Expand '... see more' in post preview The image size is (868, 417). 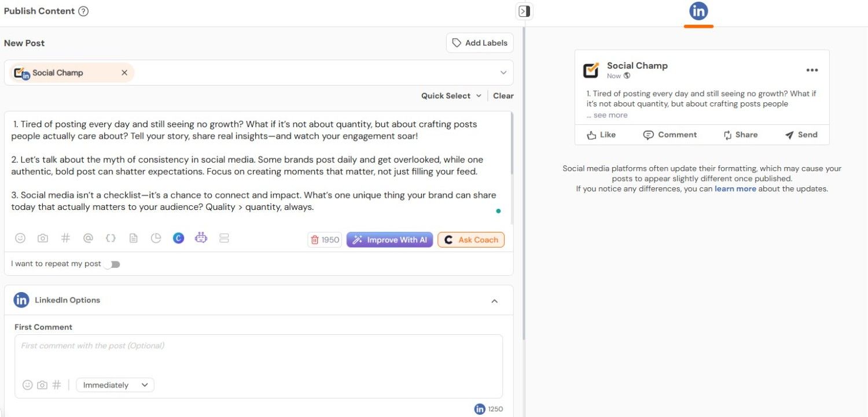tap(607, 115)
